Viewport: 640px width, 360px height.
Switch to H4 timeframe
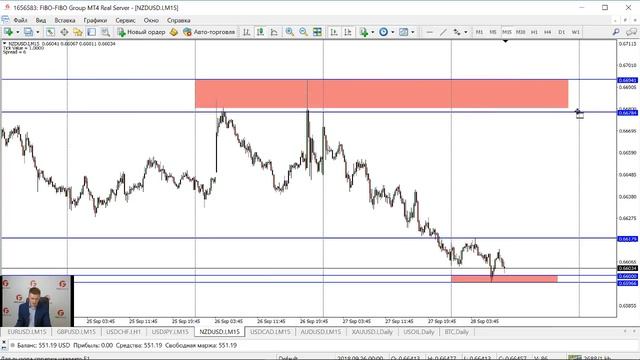[x=548, y=32]
